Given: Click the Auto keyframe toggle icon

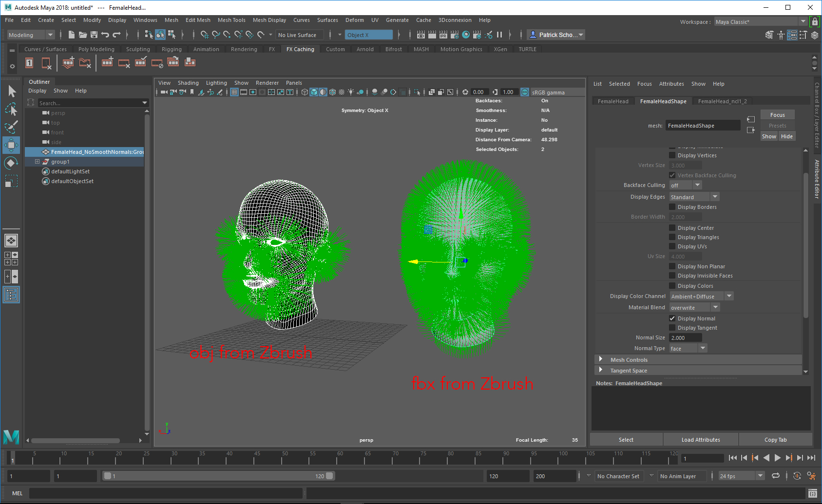Looking at the screenshot, I should 797,476.
